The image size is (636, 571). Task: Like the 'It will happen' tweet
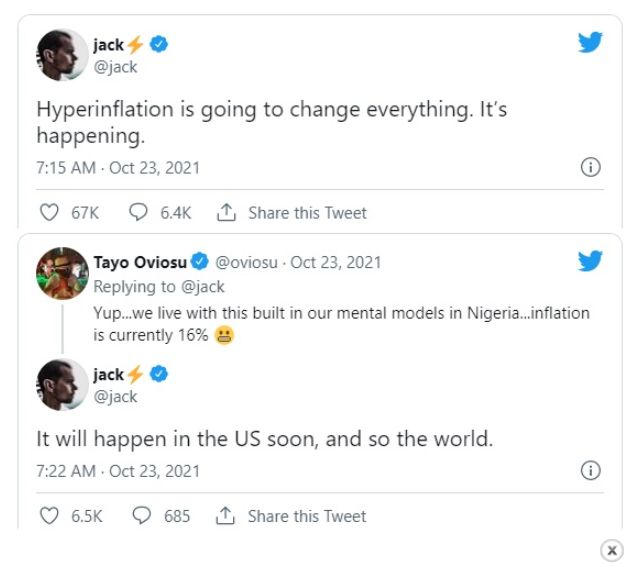click(x=49, y=516)
